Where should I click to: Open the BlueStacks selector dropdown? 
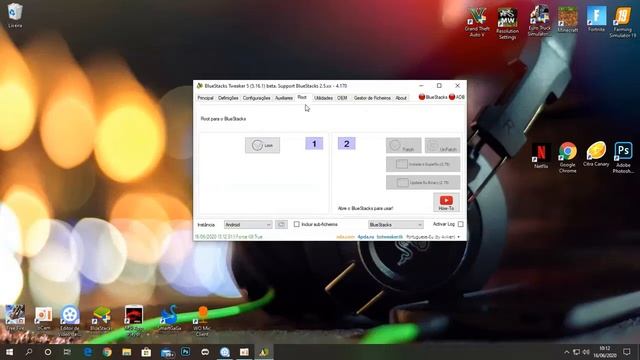[x=396, y=224]
